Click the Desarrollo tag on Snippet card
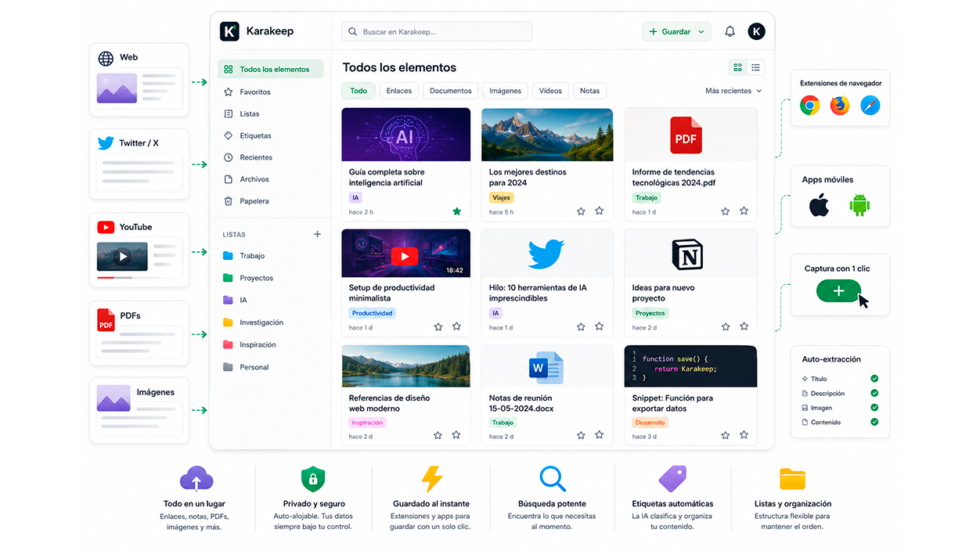 point(650,423)
